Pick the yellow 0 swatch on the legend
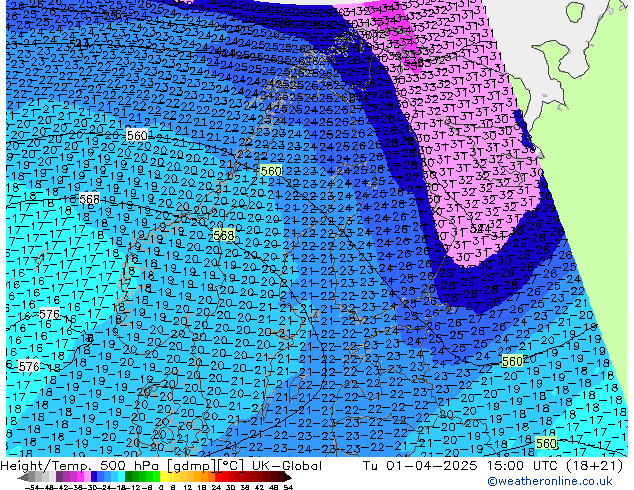This screenshot has height=490, width=634. click(164, 476)
